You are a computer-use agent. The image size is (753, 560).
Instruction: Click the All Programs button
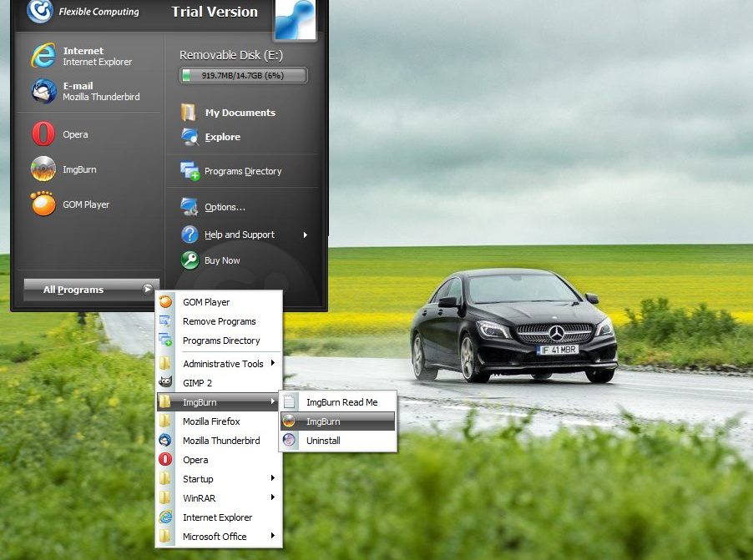click(x=91, y=289)
